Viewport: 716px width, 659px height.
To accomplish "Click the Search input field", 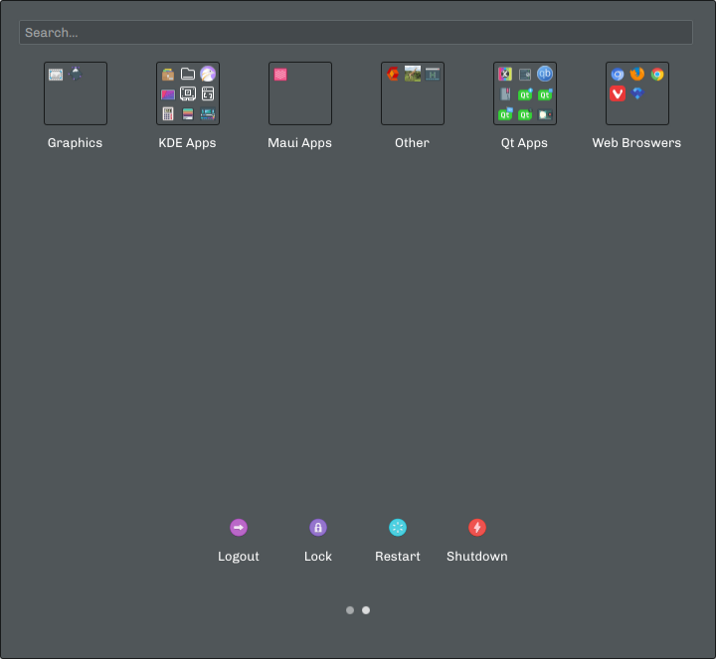I will click(x=356, y=32).
